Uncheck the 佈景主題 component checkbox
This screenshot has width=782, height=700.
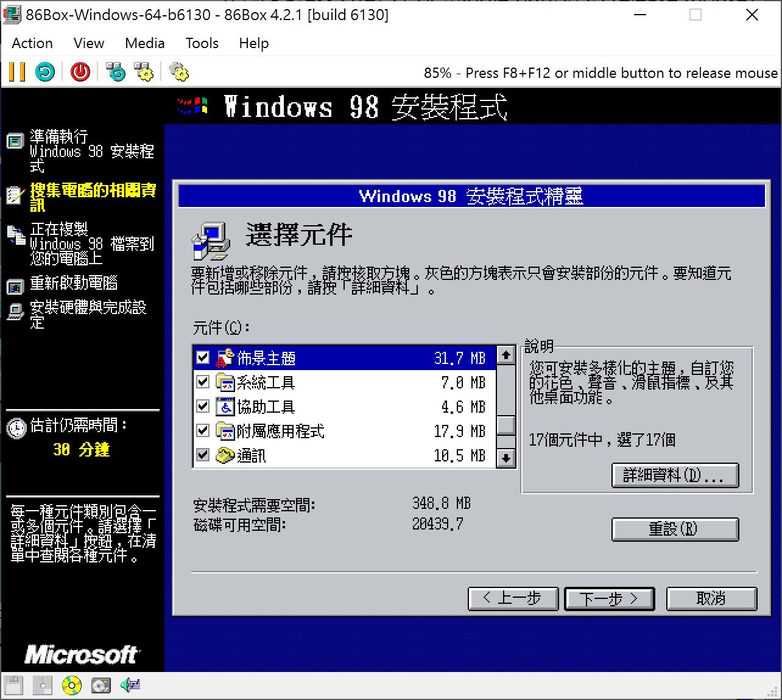[203, 358]
